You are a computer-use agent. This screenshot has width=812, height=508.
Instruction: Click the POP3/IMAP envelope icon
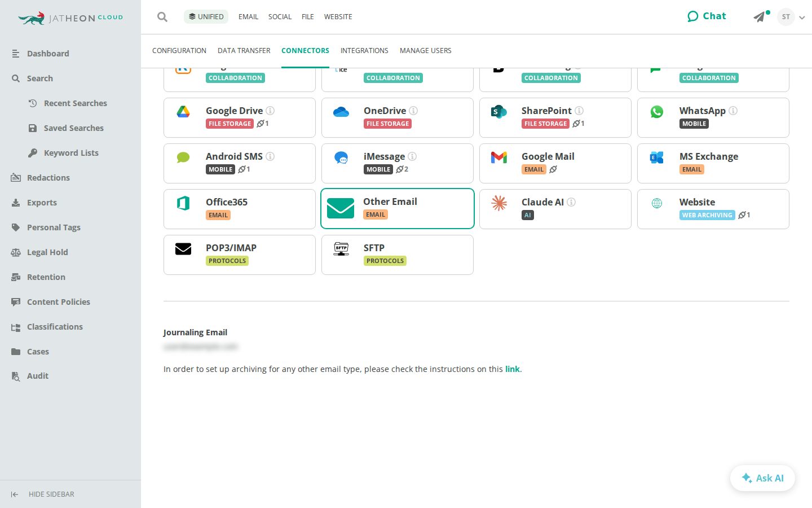183,249
